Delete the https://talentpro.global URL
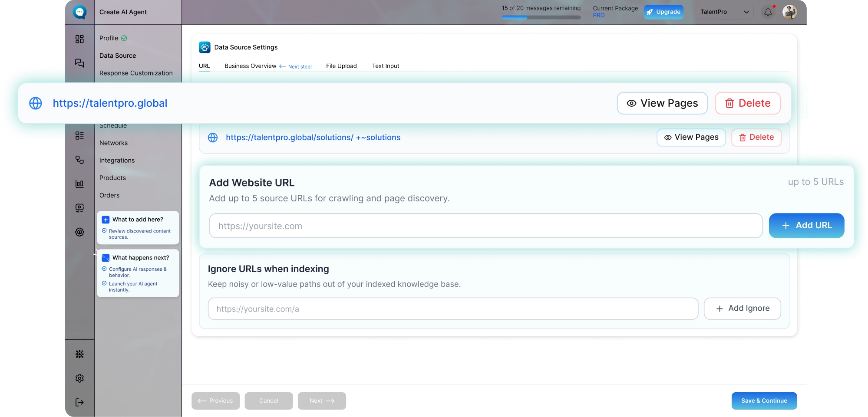The image size is (868, 417). [748, 103]
